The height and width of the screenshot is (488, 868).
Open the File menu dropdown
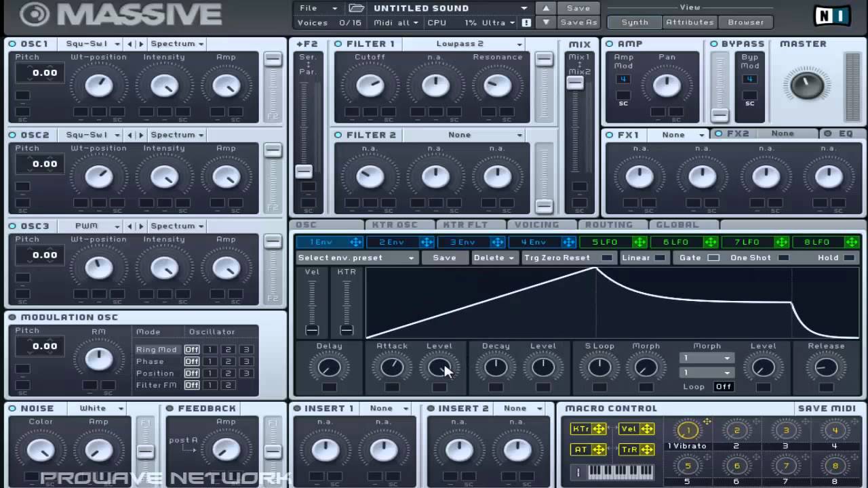pos(319,8)
